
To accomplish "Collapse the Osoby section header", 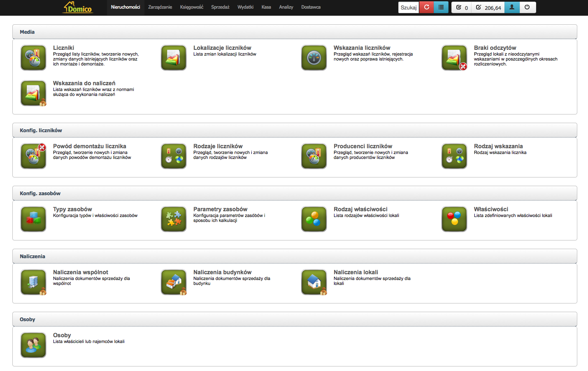I will point(295,319).
